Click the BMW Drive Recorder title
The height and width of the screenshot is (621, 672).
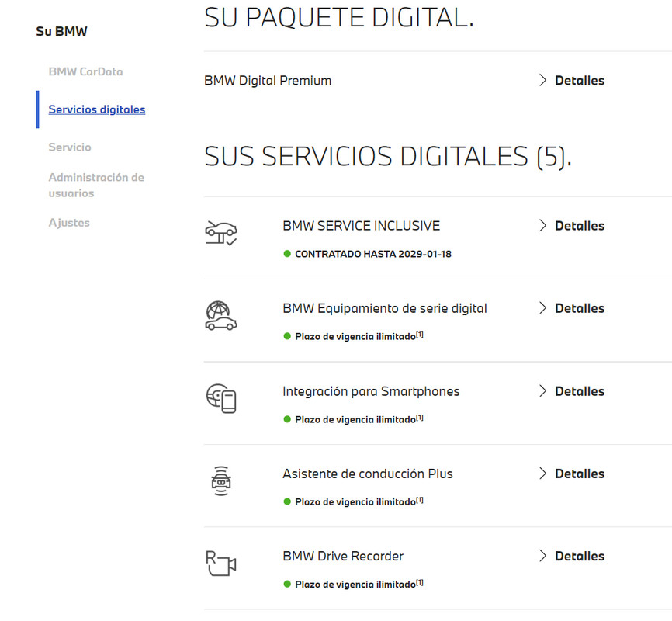tap(343, 556)
